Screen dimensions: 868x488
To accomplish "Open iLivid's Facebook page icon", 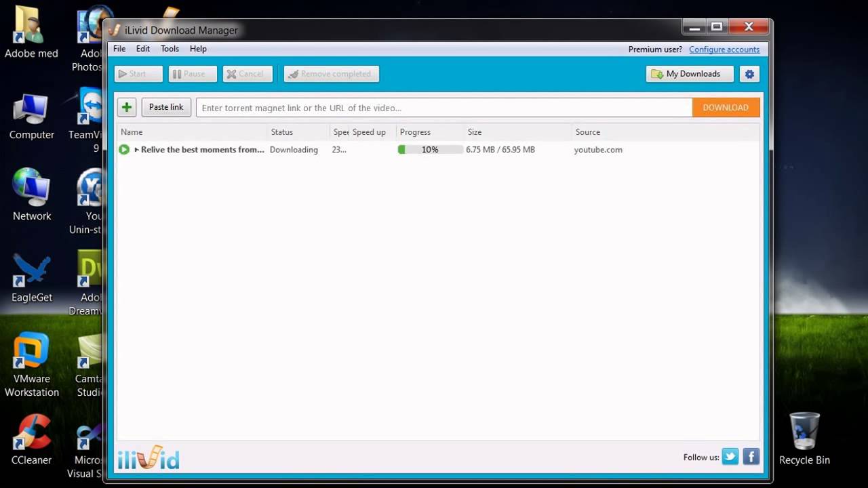I will point(751,457).
